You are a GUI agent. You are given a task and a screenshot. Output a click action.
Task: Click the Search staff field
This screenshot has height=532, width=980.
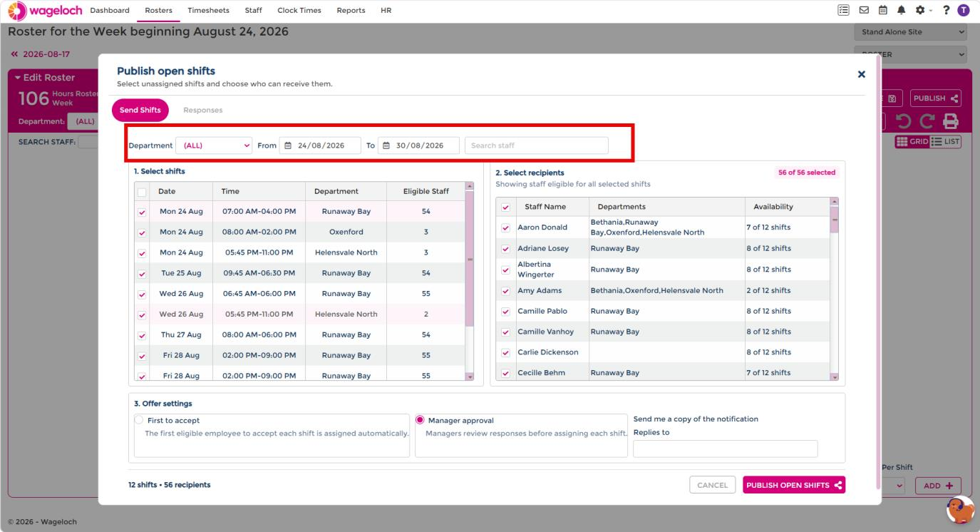pos(537,145)
